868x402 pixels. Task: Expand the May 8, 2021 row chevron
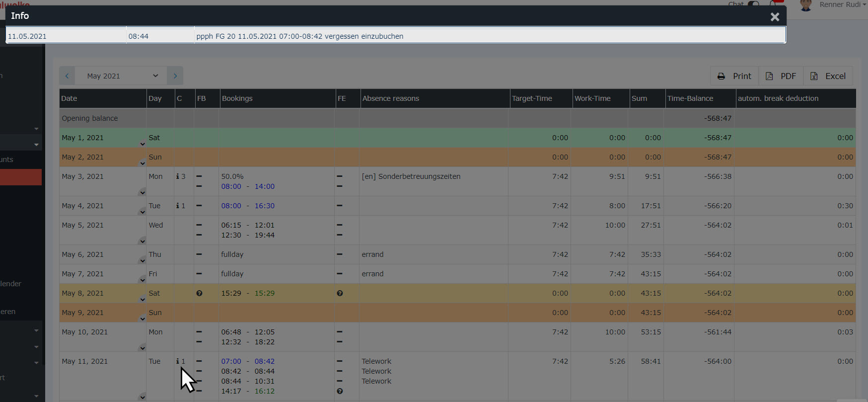point(142,300)
